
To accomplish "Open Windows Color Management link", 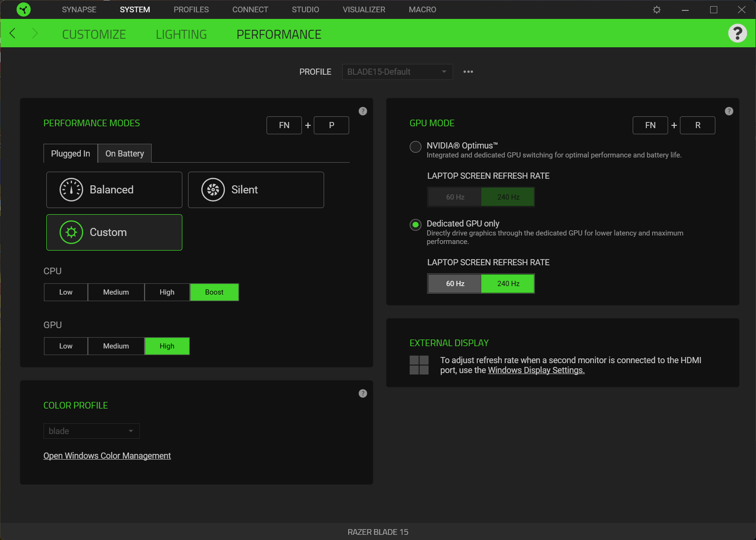I will [107, 456].
